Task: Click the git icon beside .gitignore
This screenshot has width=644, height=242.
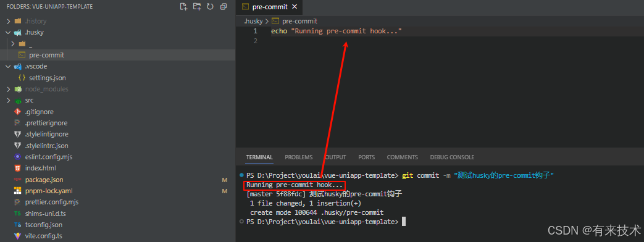Action: pos(17,112)
